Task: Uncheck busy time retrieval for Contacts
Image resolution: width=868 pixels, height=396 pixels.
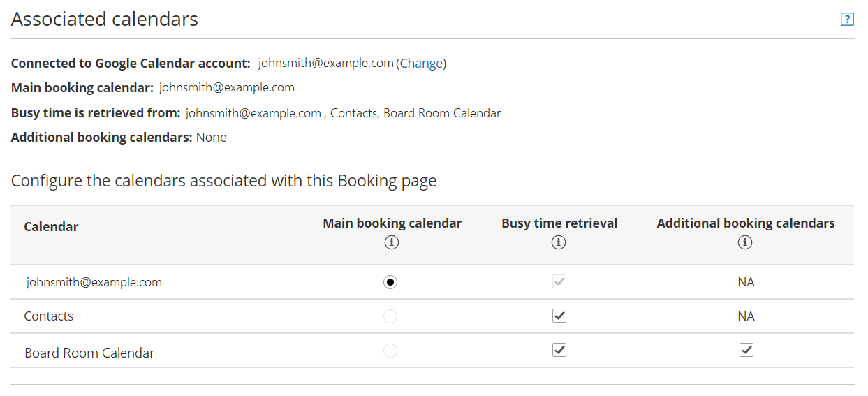Action: pyautogui.click(x=559, y=316)
